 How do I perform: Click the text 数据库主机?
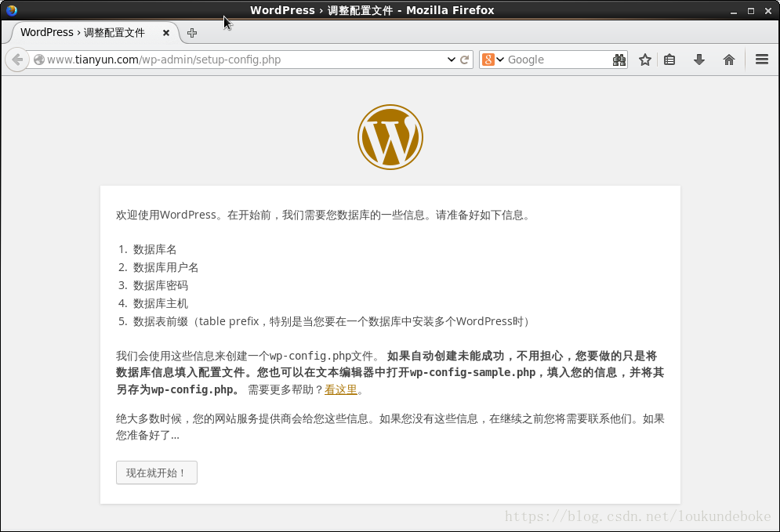coord(160,303)
